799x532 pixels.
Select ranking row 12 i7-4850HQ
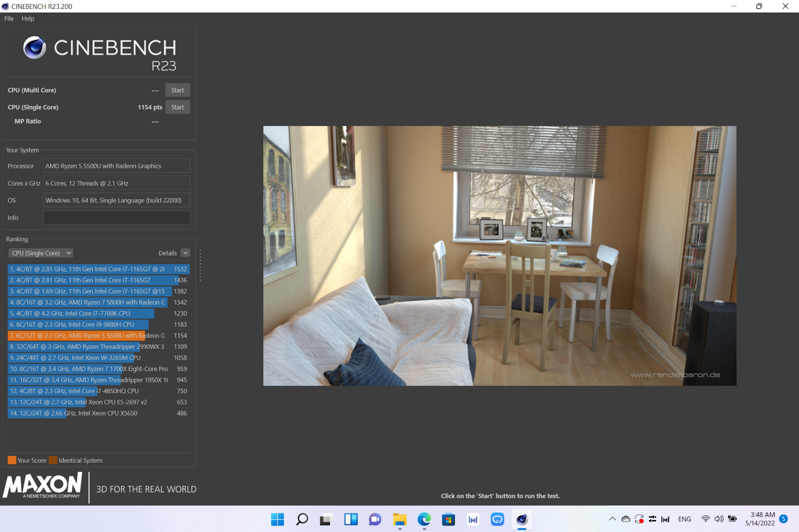[x=98, y=391]
